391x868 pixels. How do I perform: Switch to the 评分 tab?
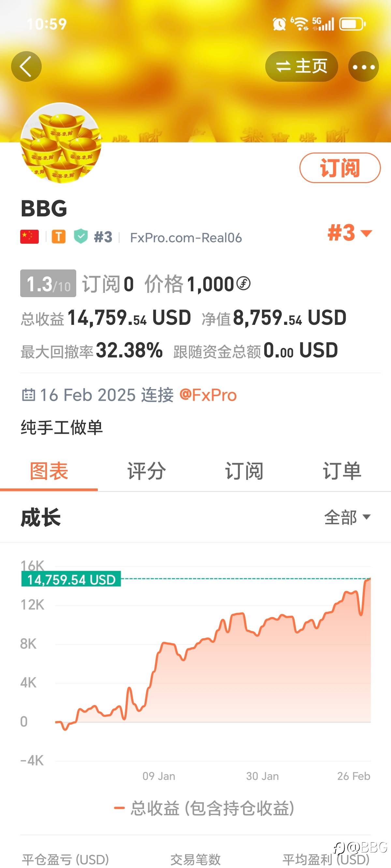146,471
